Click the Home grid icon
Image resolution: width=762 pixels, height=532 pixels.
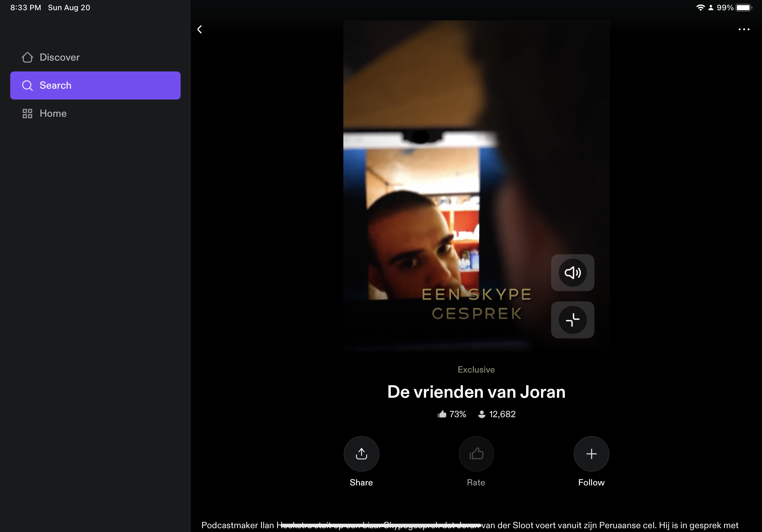coord(27,114)
